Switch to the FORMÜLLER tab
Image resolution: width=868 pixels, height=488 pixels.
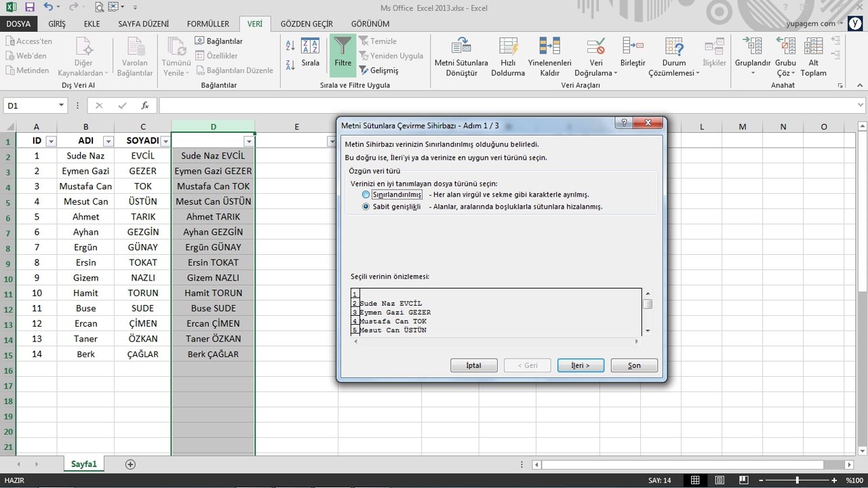208,24
